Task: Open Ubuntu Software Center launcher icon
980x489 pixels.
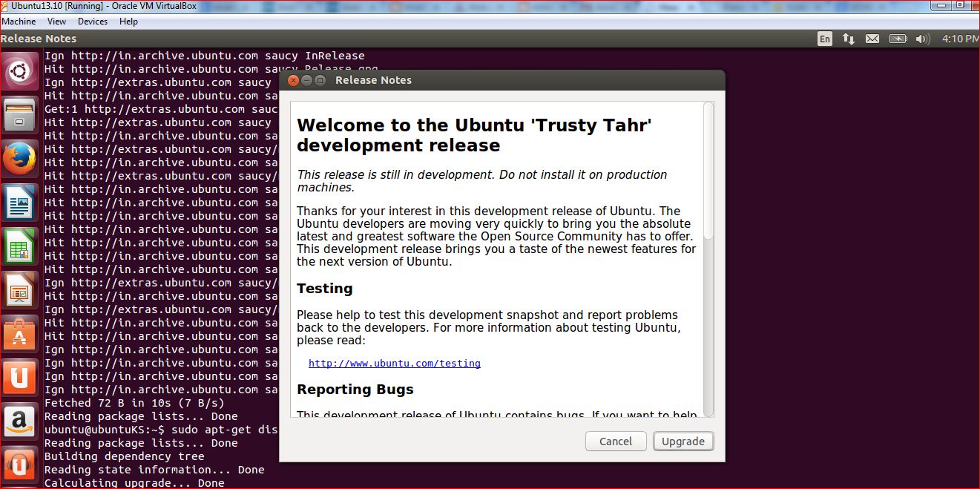Action: click(20, 334)
